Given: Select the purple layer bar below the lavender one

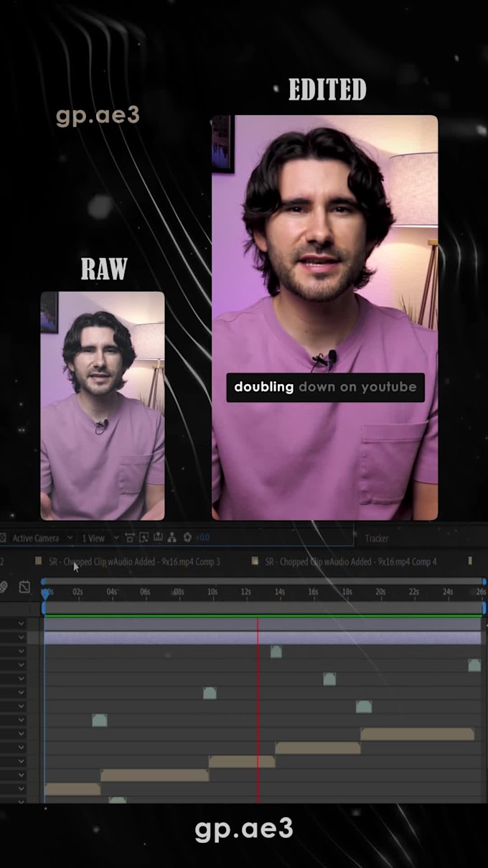Looking at the screenshot, I should click(x=263, y=638).
